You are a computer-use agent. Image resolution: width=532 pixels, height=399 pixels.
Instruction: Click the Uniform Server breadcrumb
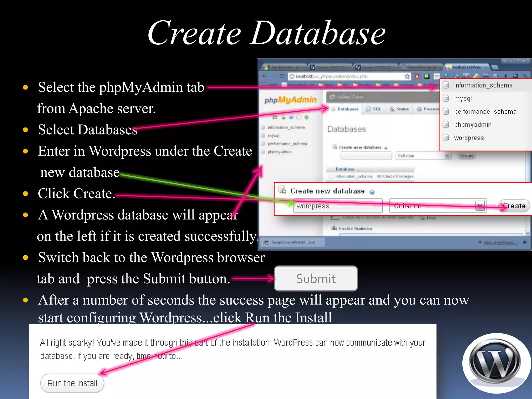point(350,97)
